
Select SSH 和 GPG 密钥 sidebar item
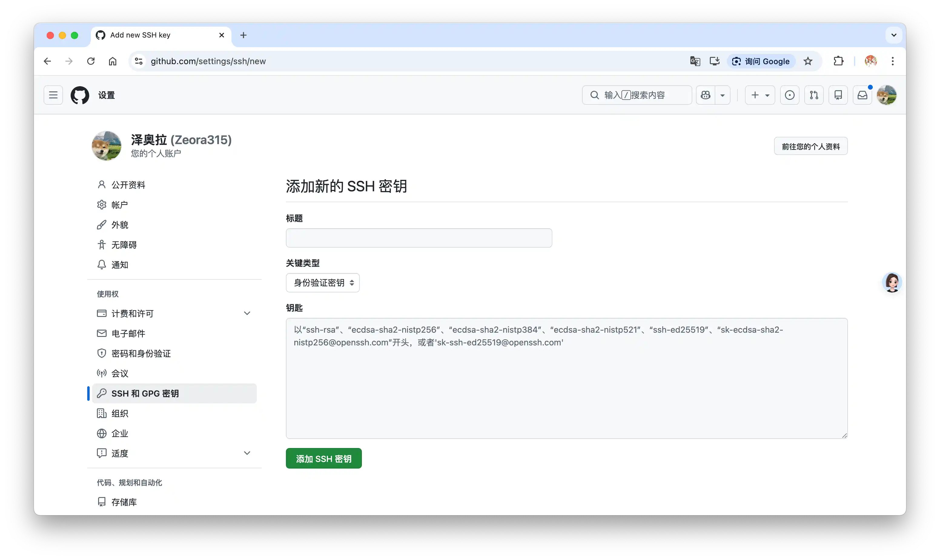coord(174,393)
